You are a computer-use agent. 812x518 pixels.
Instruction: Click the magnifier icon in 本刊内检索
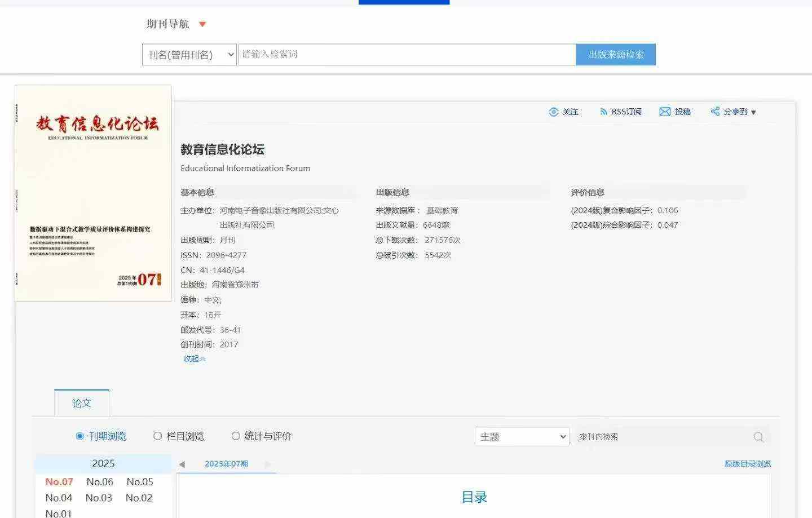758,437
